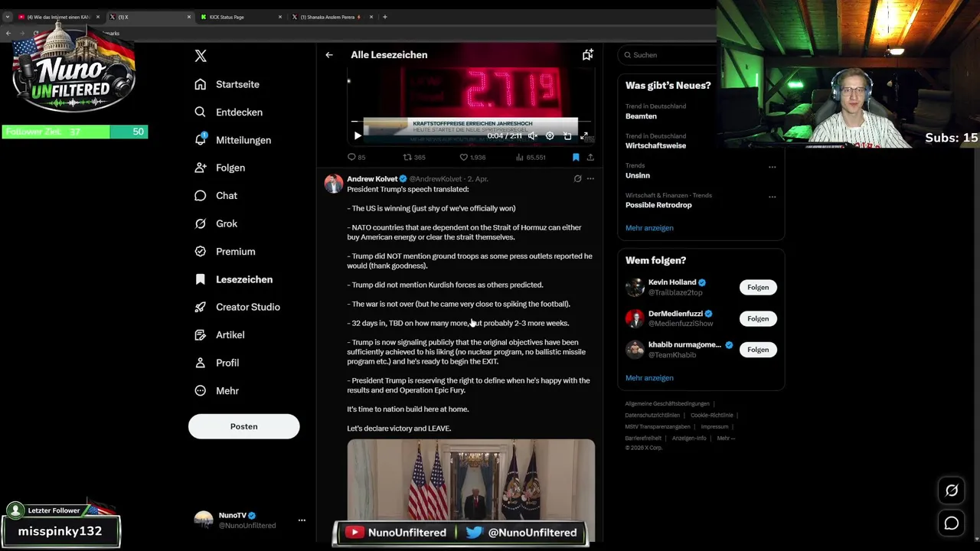This screenshot has height=551, width=980.
Task: Click Mehr anzeigen under Was gibt's Neues
Action: coord(649,228)
